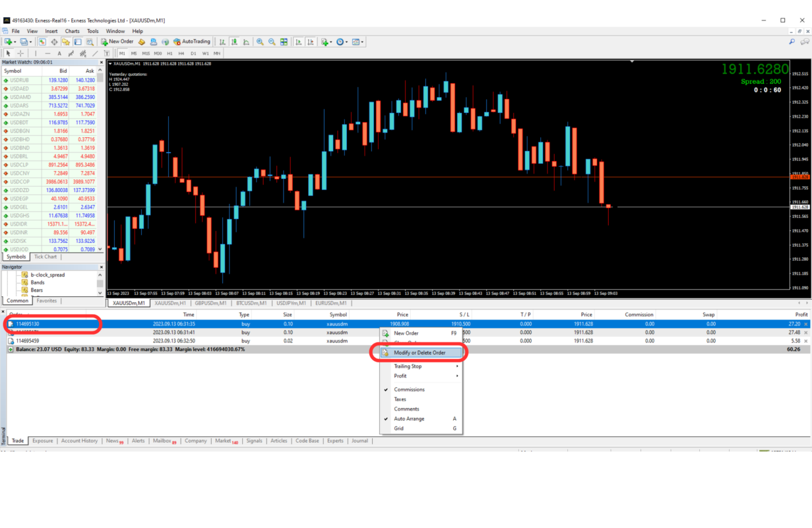812x528 pixels.
Task: Select Bands indicator in Navigator
Action: pos(38,282)
